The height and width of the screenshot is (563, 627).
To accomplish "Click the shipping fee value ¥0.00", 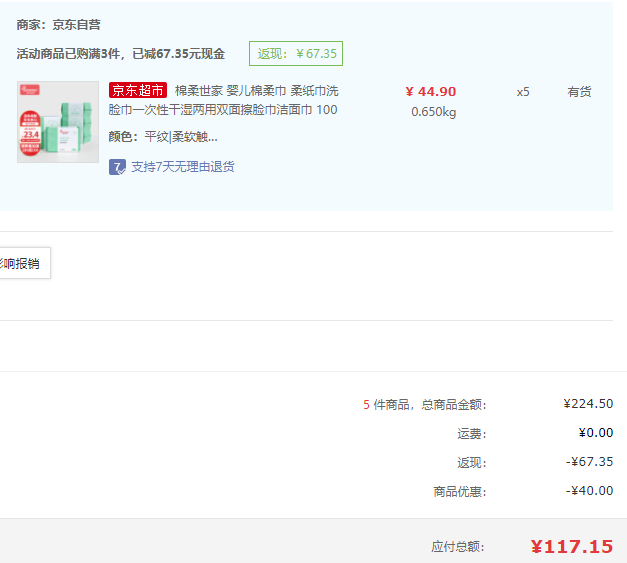I will pyautogui.click(x=596, y=433).
